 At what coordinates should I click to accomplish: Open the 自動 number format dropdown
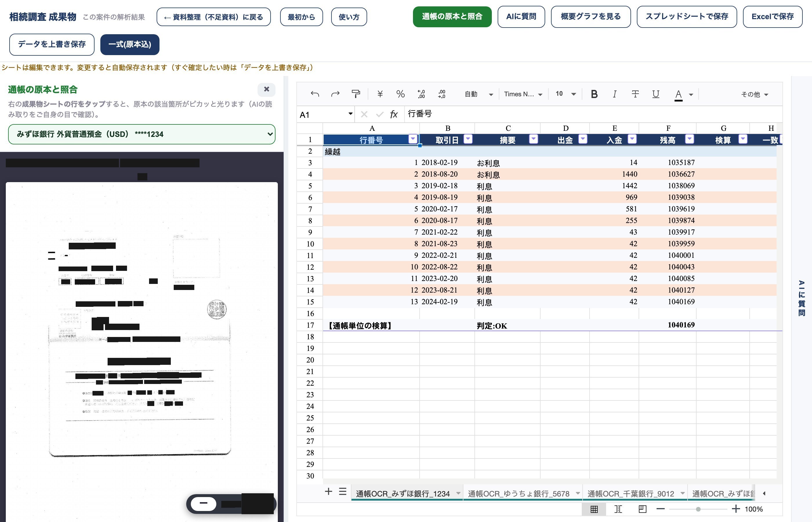[x=478, y=94]
